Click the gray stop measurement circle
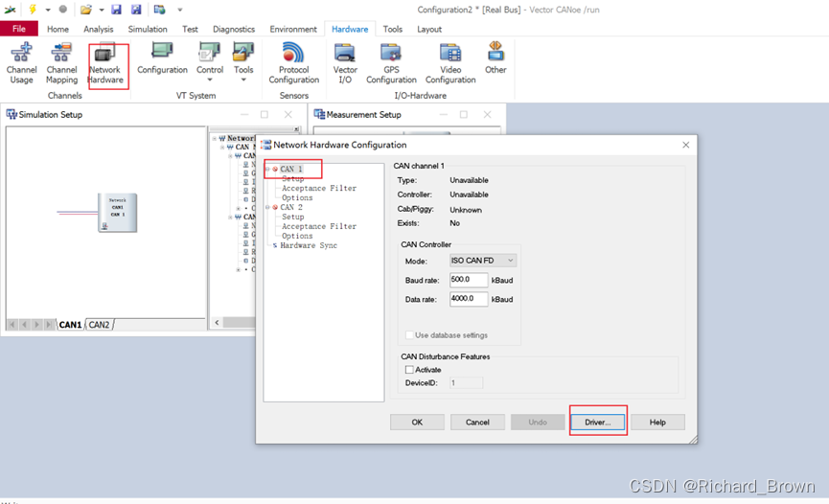The width and height of the screenshot is (829, 504). point(63,9)
